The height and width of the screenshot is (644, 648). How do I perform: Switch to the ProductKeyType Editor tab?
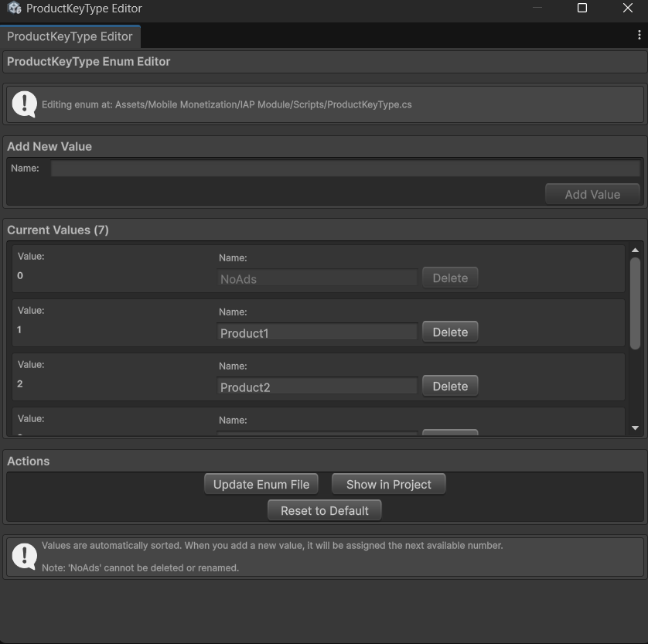pos(70,36)
